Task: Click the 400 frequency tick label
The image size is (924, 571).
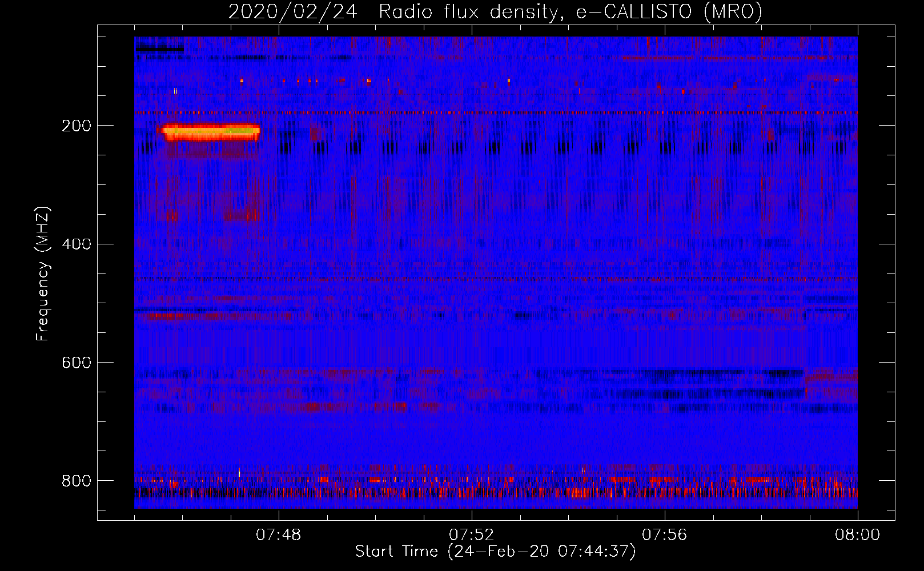Action: click(77, 244)
